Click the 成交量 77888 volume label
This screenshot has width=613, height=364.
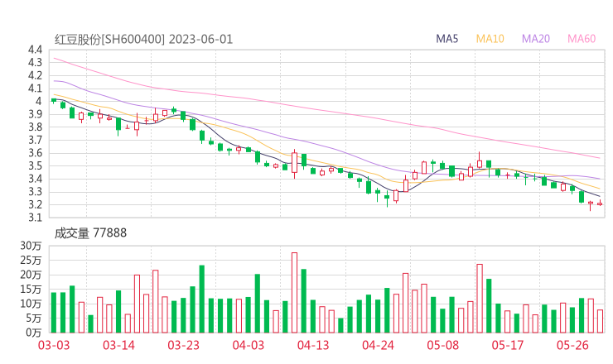90,233
